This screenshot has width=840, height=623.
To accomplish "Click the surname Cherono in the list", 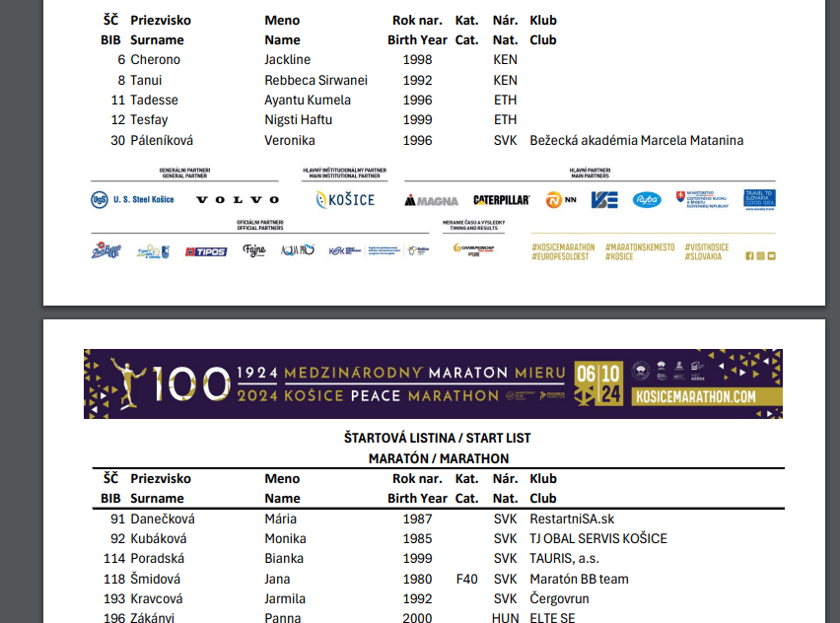I will [155, 59].
